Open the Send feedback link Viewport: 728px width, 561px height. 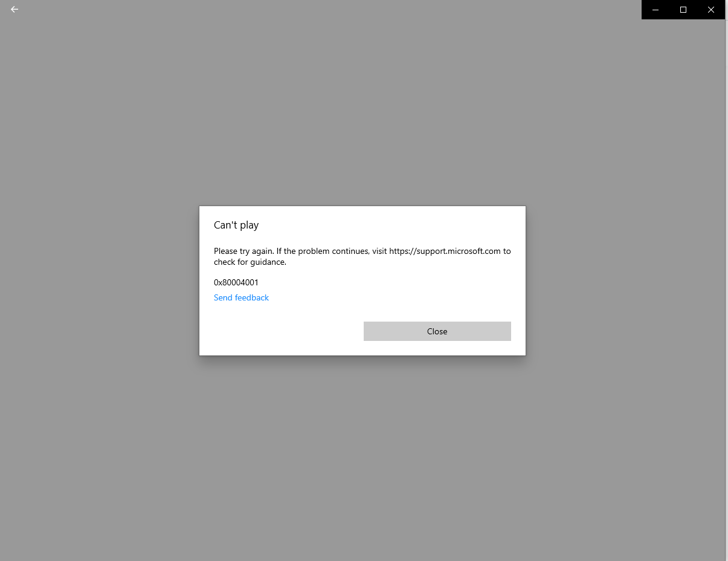coord(241,297)
